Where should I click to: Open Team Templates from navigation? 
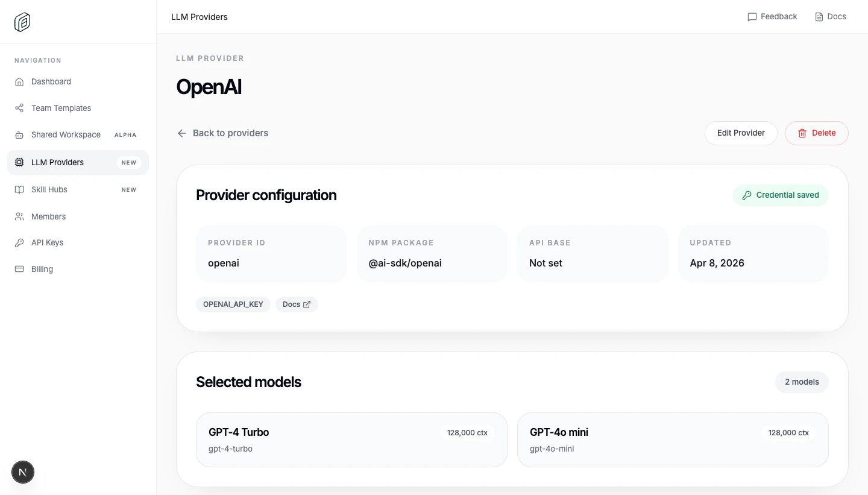click(60, 108)
